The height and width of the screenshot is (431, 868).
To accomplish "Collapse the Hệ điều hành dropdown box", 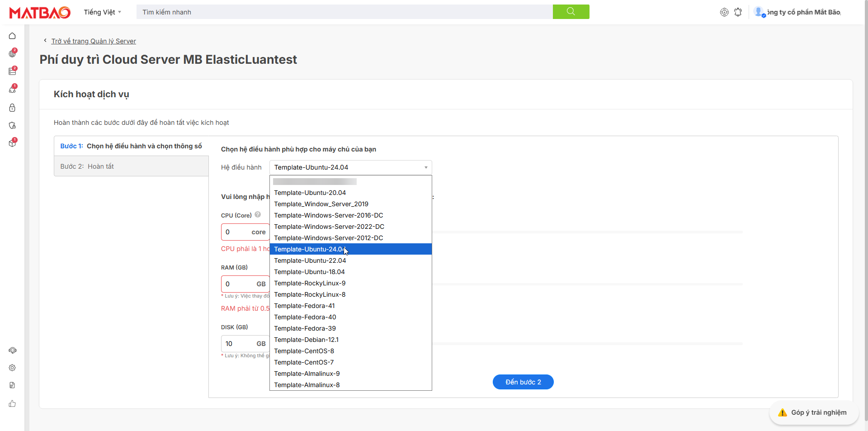I will tap(350, 167).
